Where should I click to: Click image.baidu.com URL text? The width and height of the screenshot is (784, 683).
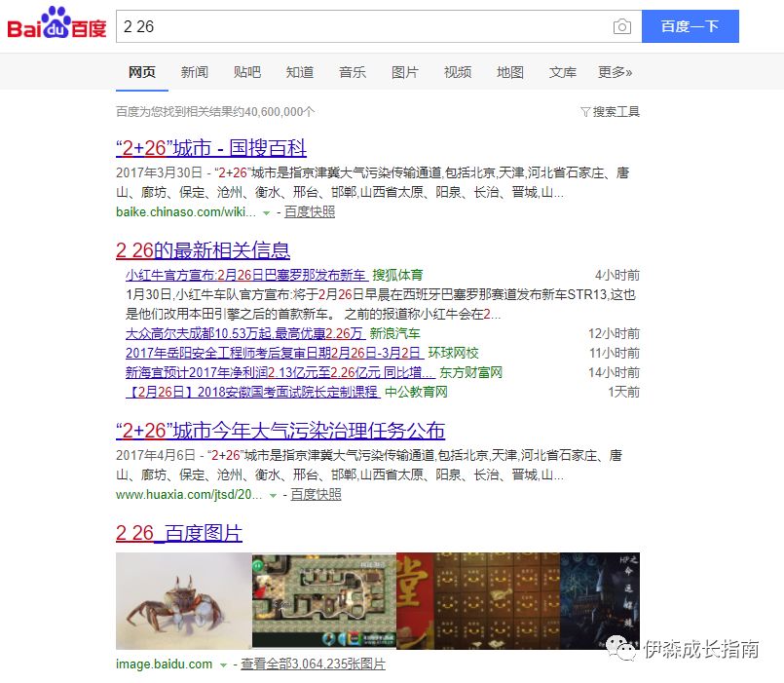(x=164, y=664)
